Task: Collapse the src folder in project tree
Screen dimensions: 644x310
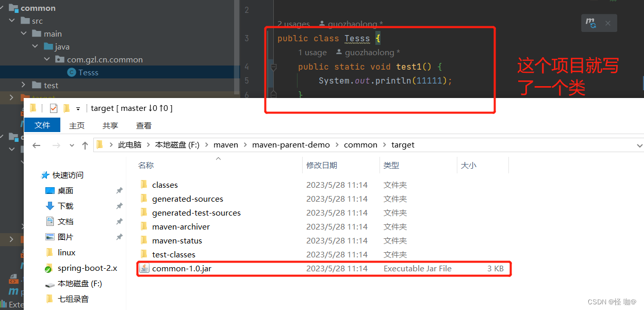Action: click(12, 21)
